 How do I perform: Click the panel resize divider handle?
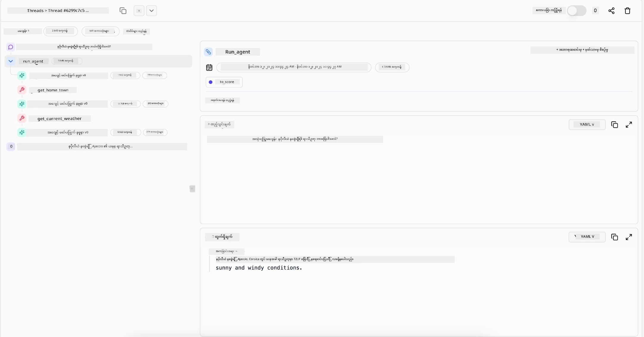pos(192,189)
